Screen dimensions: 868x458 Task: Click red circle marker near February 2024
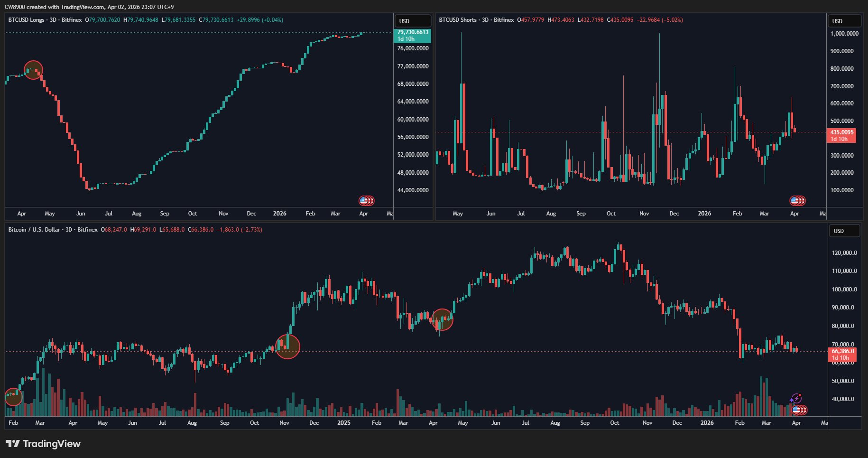13,396
